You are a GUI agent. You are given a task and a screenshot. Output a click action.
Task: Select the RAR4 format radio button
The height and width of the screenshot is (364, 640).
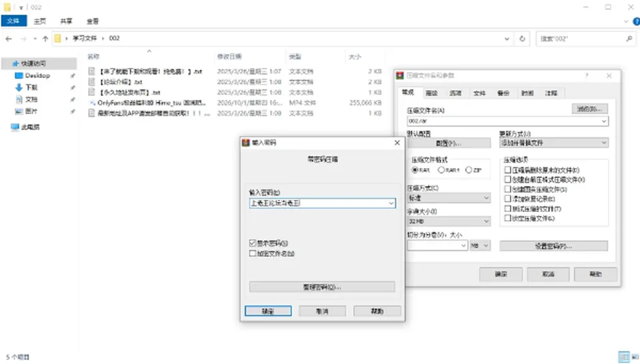441,170
